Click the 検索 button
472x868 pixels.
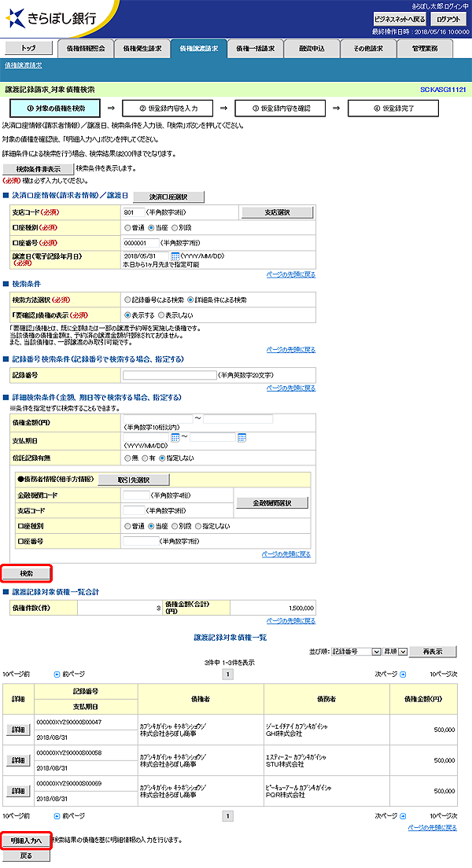pos(27,573)
